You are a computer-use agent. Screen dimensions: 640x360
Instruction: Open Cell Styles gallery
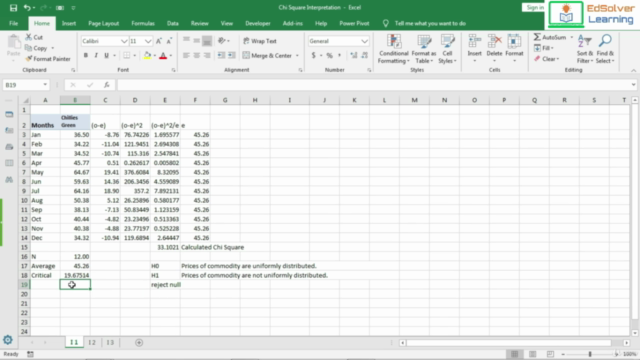coord(447,49)
